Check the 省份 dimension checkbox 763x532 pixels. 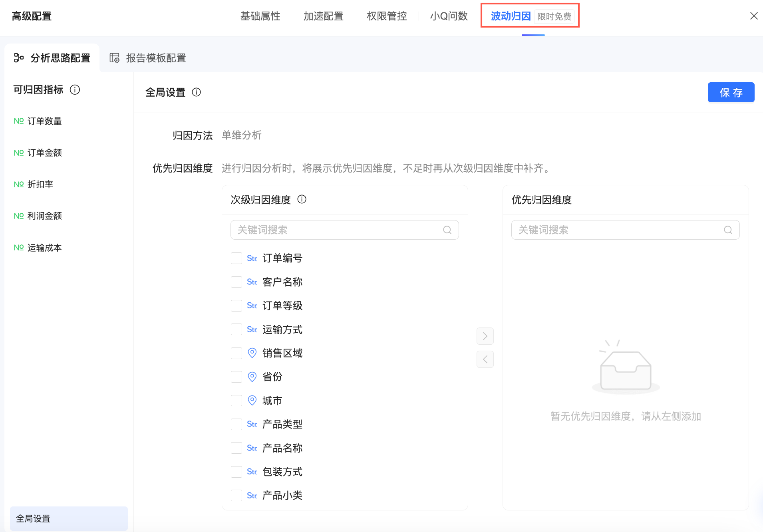236,377
